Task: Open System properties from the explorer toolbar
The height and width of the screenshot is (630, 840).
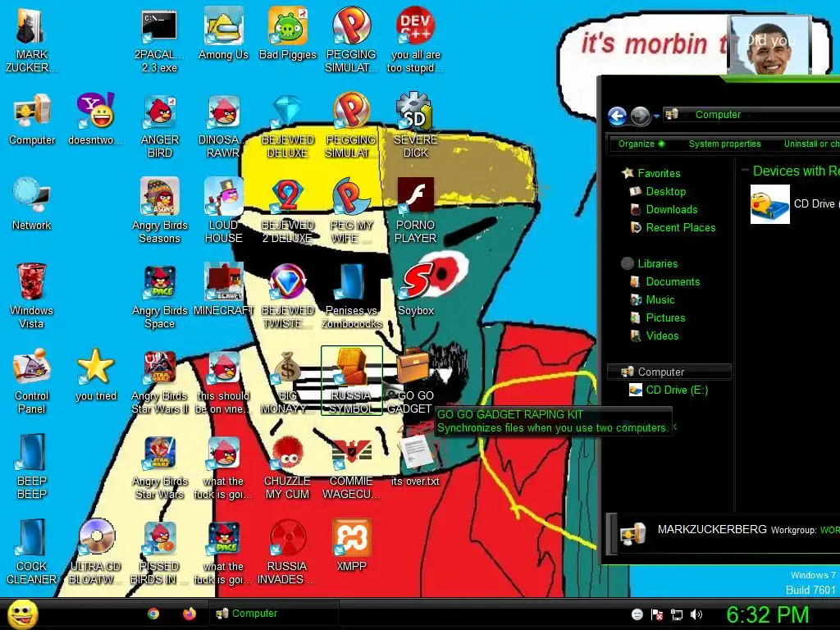Action: pos(725,144)
